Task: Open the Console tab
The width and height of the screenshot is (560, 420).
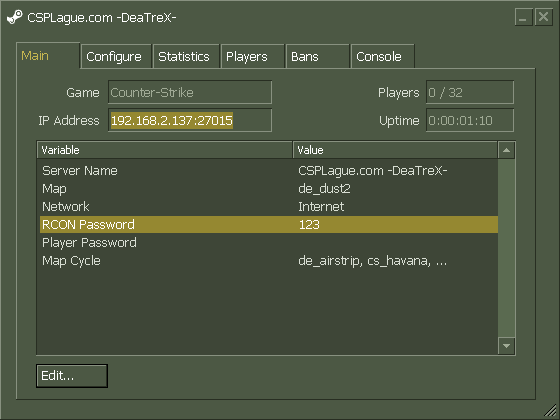Action: coord(382,56)
